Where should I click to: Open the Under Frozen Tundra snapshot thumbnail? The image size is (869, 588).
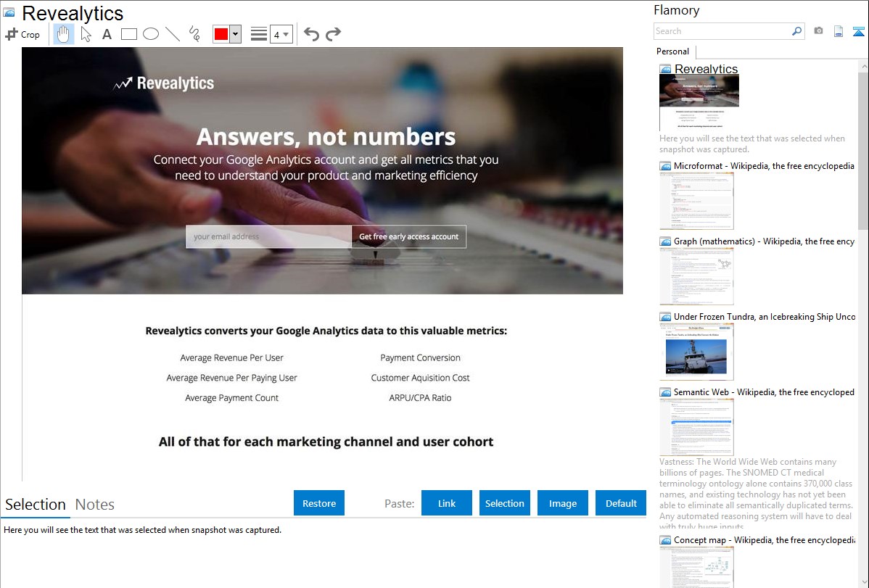click(x=696, y=352)
